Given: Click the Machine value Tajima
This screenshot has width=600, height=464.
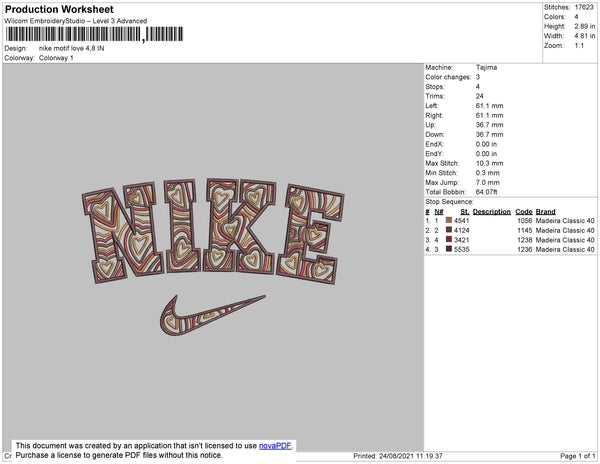Looking at the screenshot, I should point(486,67).
